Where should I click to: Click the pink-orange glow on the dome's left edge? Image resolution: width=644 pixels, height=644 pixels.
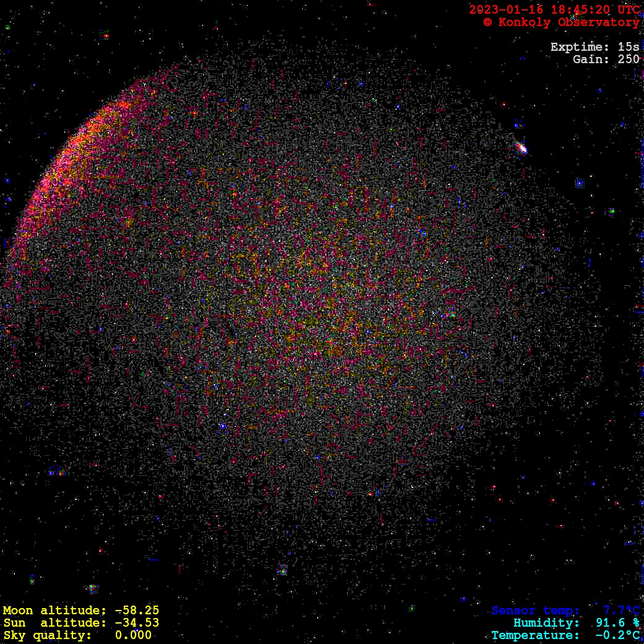tap(68, 161)
